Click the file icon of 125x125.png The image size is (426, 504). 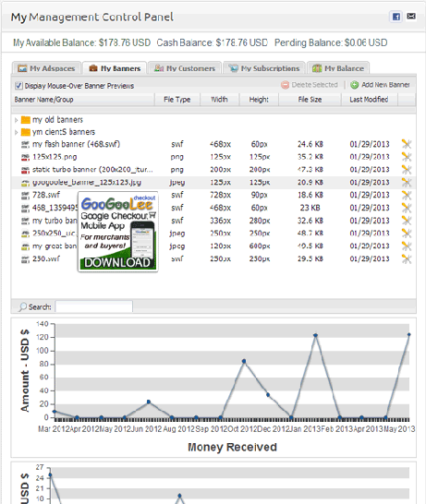(x=25, y=157)
